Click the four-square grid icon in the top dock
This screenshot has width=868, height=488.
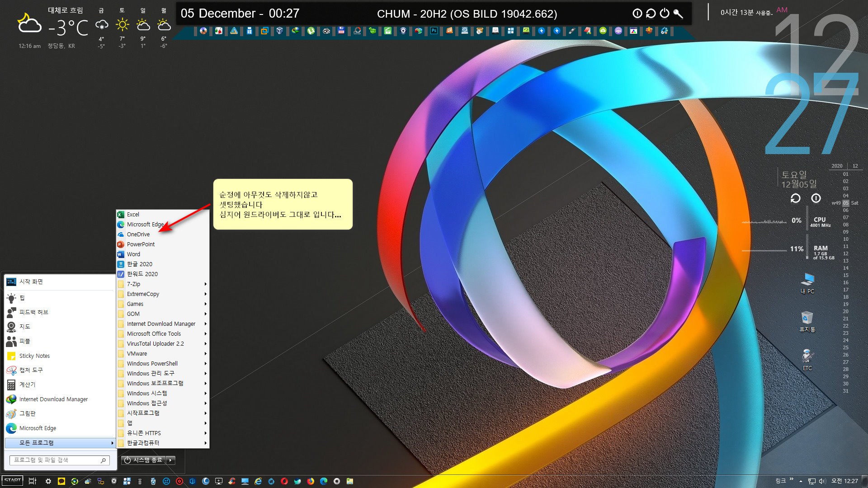pos(511,31)
